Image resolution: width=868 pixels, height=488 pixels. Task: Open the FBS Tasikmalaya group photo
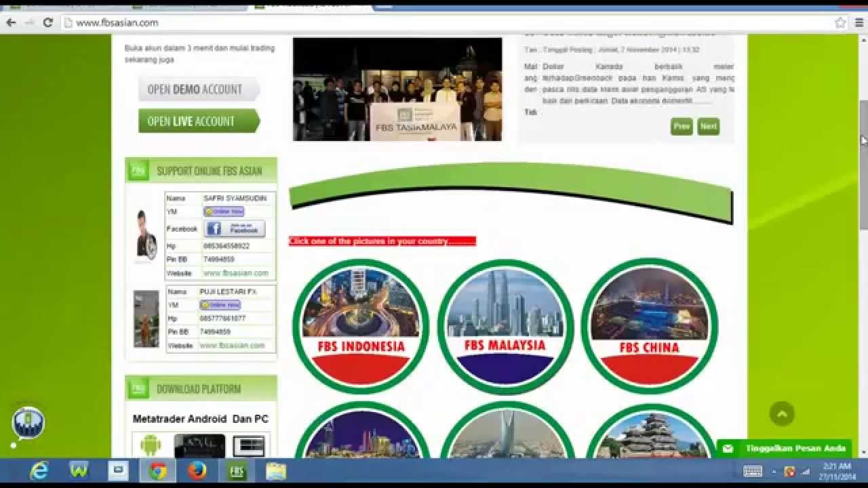pyautogui.click(x=397, y=89)
